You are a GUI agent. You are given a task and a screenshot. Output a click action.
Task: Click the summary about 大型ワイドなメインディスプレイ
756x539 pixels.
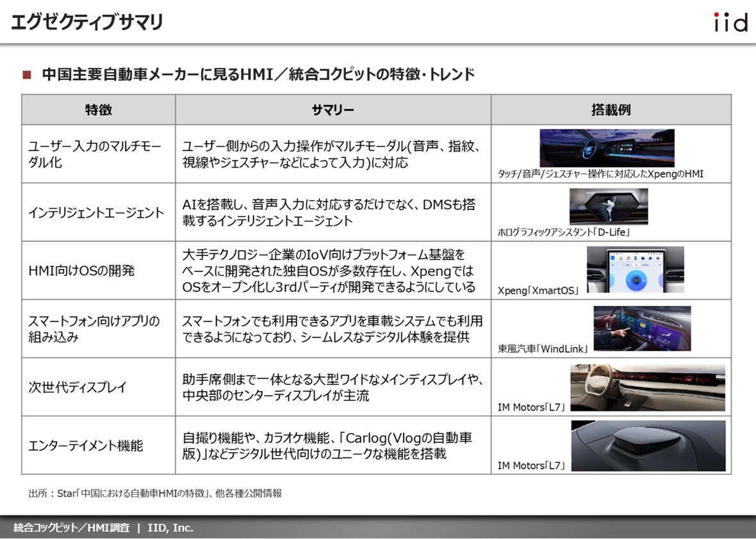click(333, 387)
